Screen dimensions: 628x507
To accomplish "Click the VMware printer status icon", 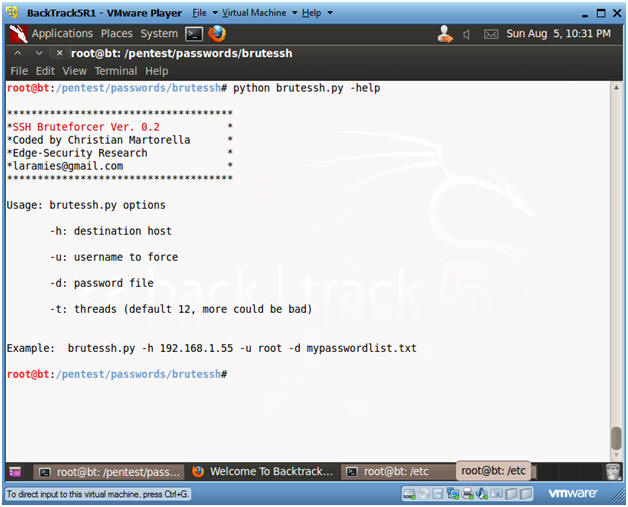I will point(467,494).
